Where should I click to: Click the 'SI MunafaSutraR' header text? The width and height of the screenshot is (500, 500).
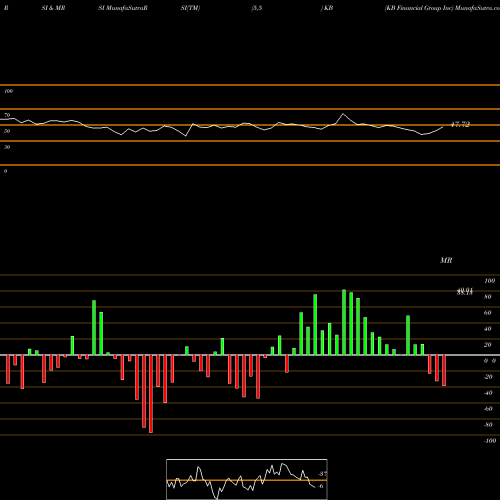pos(123,8)
